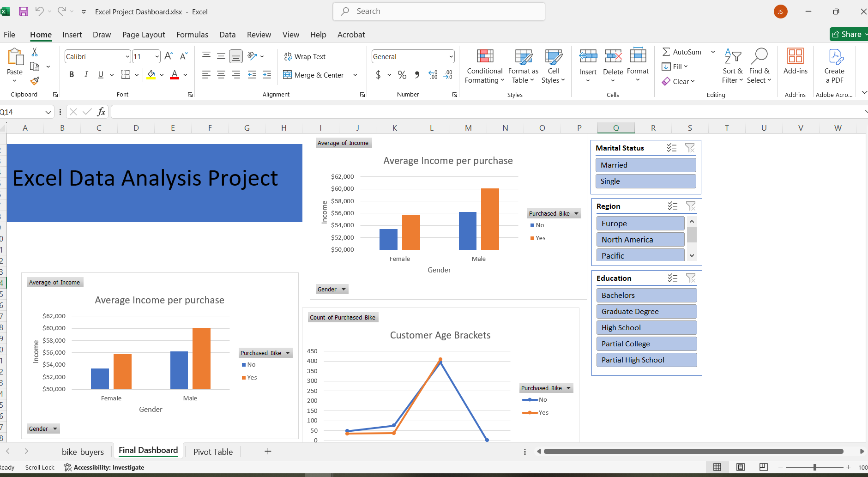The image size is (868, 477).
Task: Toggle Bottom Align for cells
Action: click(x=236, y=56)
